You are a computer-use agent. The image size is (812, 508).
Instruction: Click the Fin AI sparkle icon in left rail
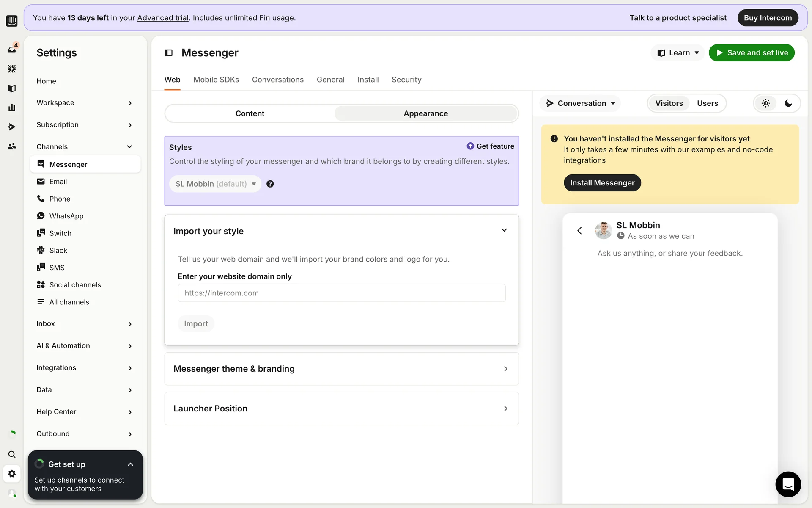(12, 69)
